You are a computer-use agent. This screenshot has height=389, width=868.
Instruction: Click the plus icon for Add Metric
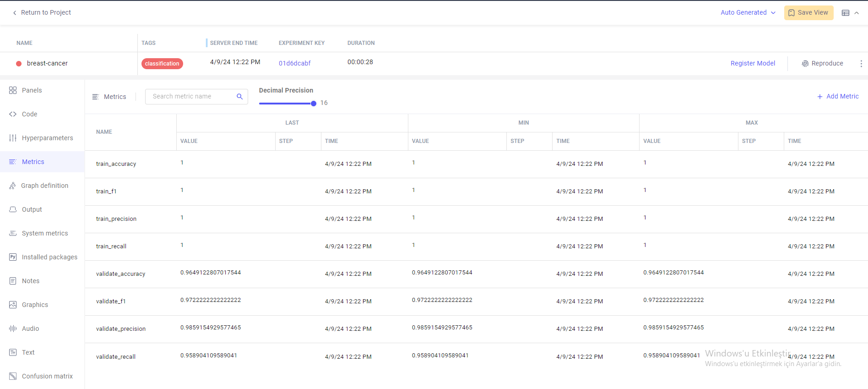tap(820, 97)
